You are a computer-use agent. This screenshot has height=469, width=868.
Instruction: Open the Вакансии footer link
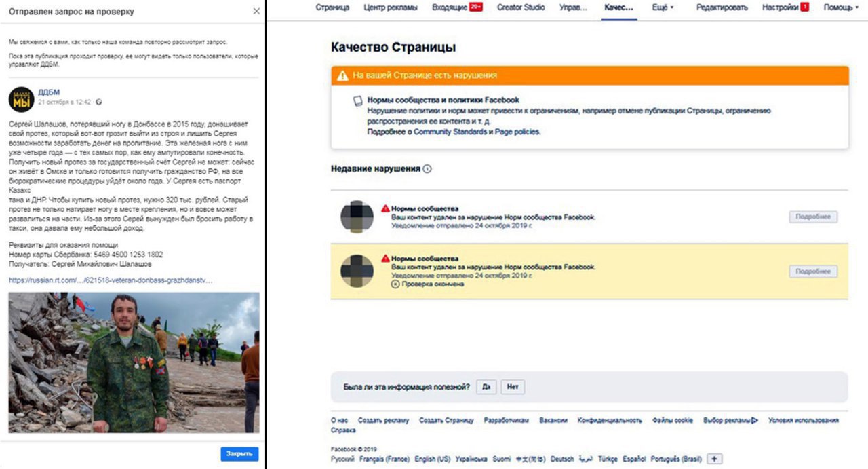(x=553, y=421)
